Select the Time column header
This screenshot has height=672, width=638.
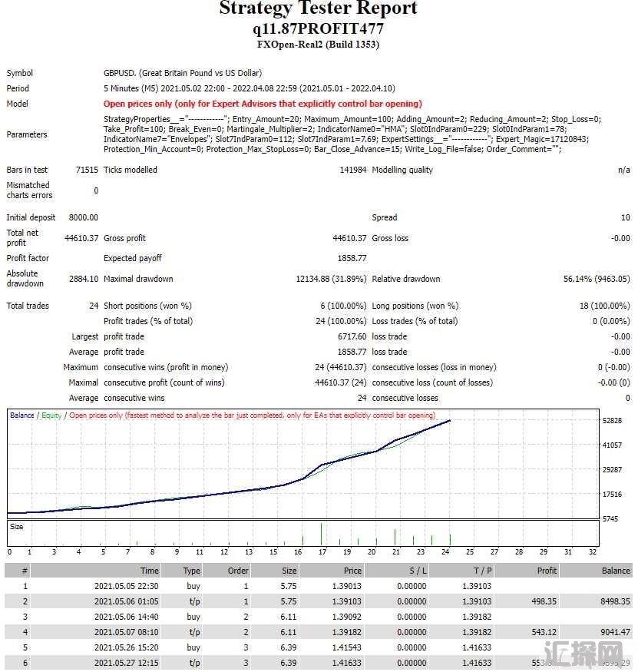149,571
